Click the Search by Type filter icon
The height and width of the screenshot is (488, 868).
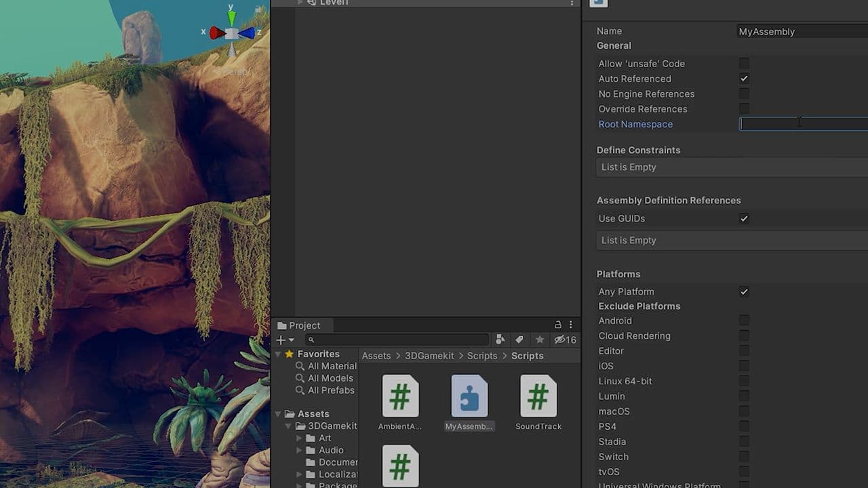click(x=500, y=340)
